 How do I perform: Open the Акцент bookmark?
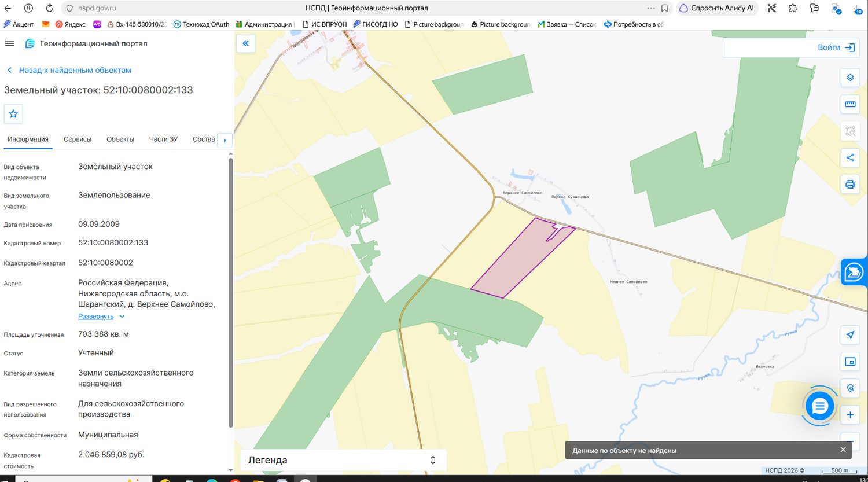point(19,24)
